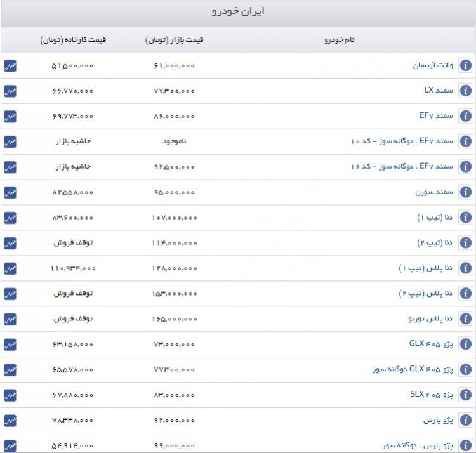Click the قیمت کارخانه column header
476x453 pixels.
tap(73, 40)
